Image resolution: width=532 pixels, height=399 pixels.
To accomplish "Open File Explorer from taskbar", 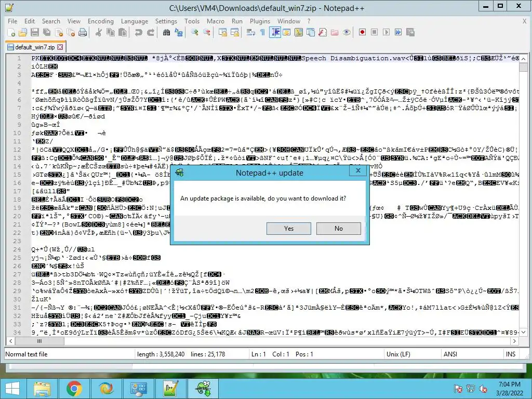I will (42, 389).
